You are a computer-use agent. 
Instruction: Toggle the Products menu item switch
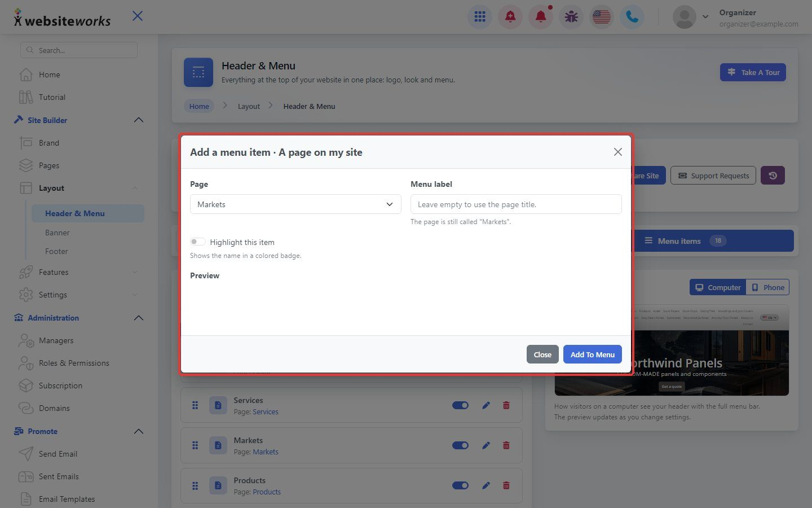(461, 485)
